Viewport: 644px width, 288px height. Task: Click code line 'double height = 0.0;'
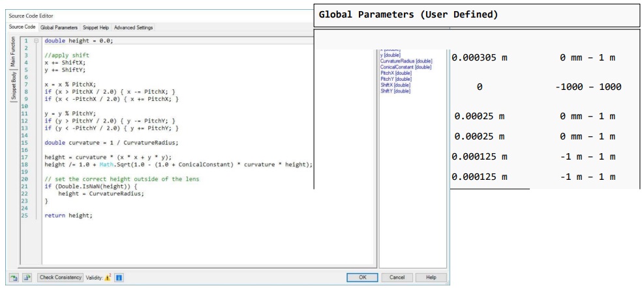[x=78, y=41]
